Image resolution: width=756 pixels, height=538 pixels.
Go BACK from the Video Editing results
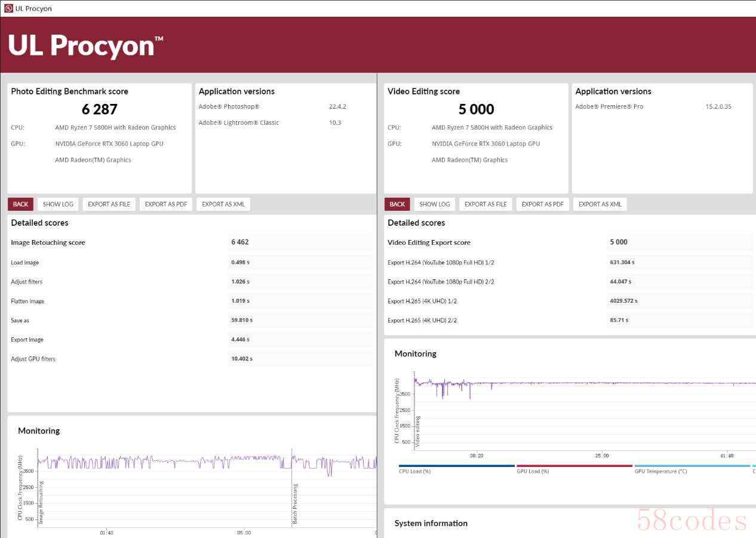(x=397, y=204)
